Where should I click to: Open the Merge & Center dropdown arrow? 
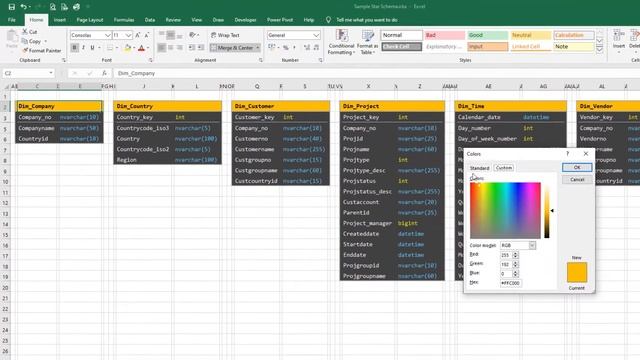coord(258,48)
